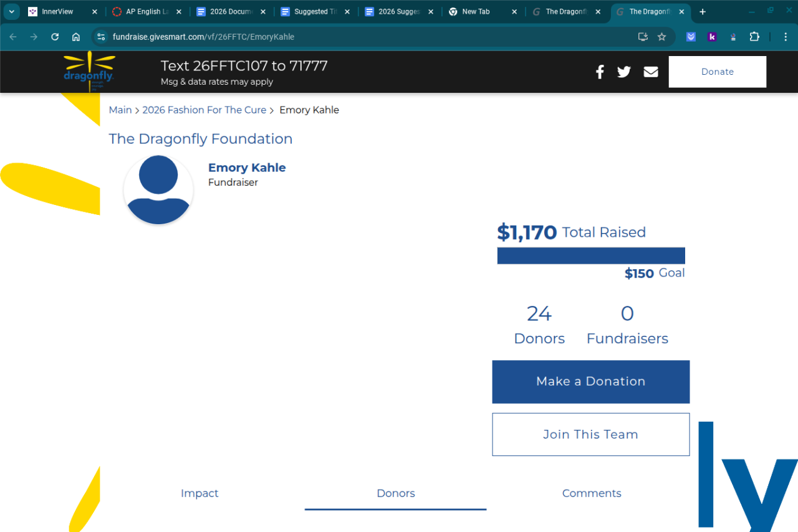Select the Donors section tab
The image size is (798, 532).
[396, 493]
